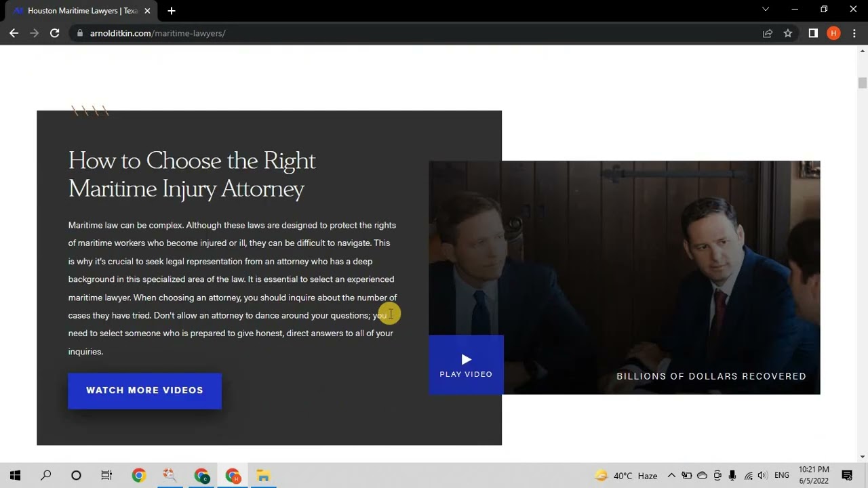Close the Houston Maritime Lawyers tab

147,11
